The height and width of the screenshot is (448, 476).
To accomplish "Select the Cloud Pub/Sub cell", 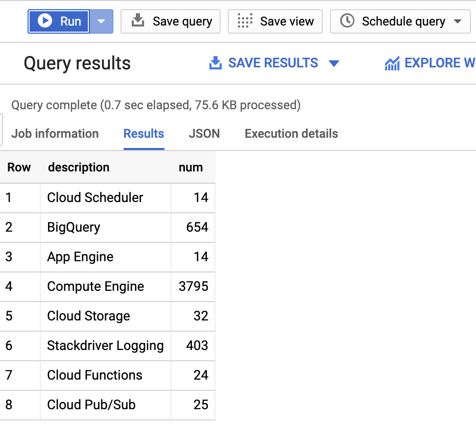I will point(106,405).
